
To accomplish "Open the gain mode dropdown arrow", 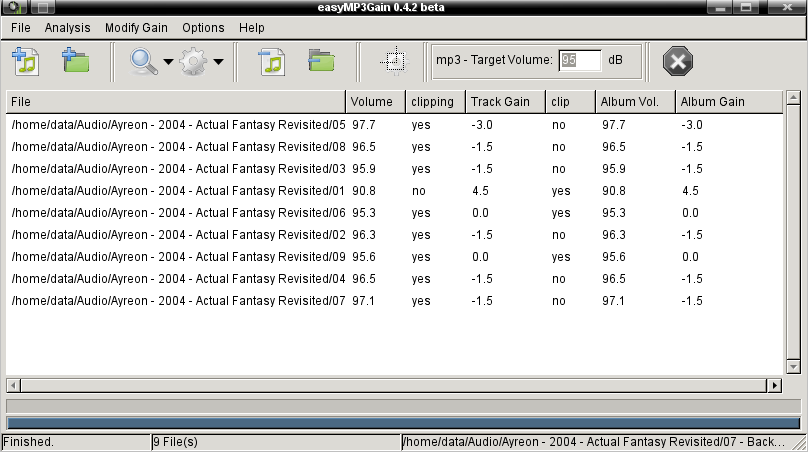I will 218,62.
